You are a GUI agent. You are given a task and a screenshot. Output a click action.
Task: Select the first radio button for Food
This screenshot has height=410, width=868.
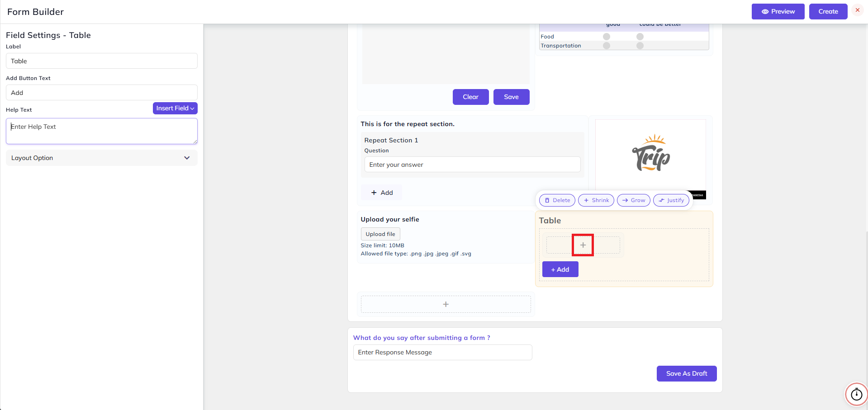pyautogui.click(x=607, y=37)
